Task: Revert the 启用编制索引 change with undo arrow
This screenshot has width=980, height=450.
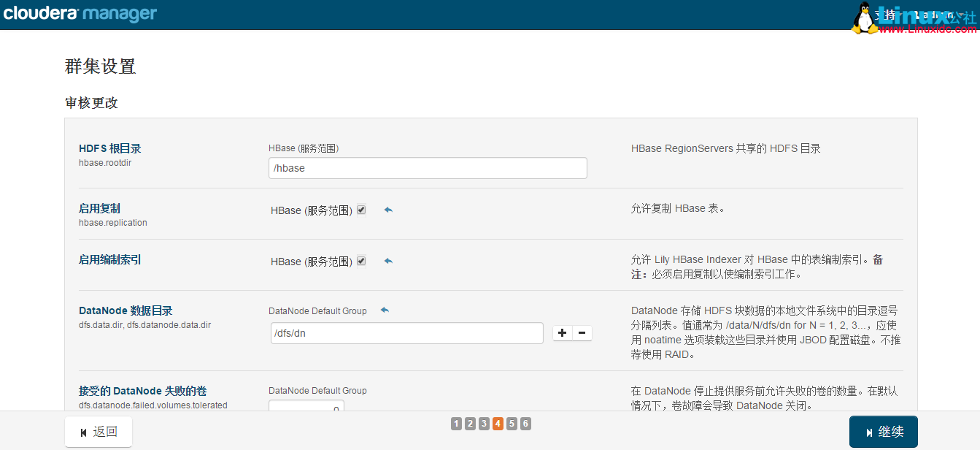Action: [387, 261]
